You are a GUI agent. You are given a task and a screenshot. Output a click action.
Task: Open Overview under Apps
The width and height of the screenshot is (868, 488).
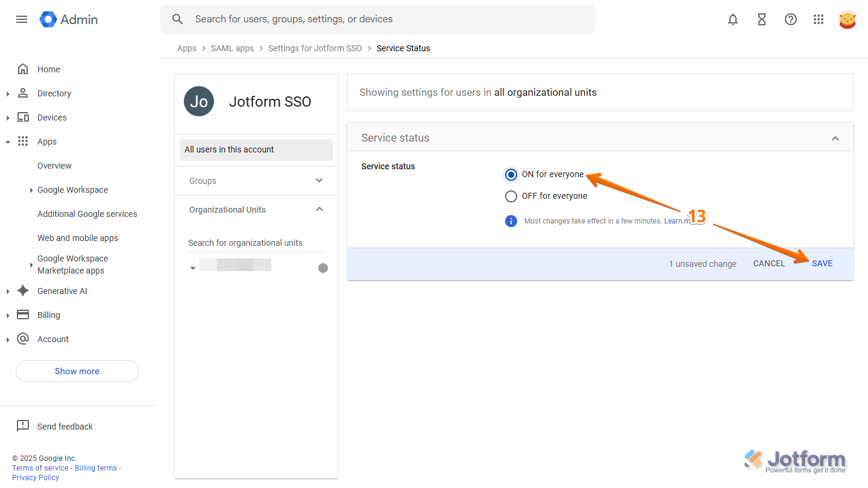coord(54,166)
